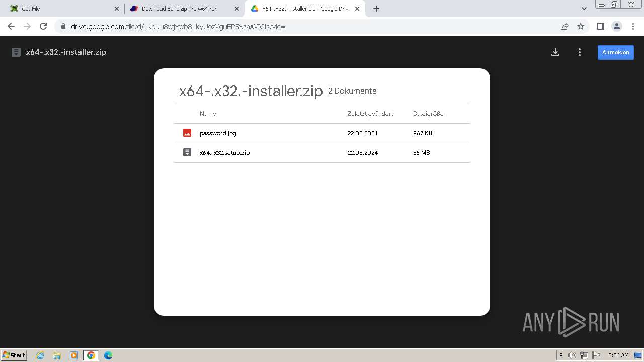Reload the current page
This screenshot has width=644, height=362.
[x=43, y=26]
